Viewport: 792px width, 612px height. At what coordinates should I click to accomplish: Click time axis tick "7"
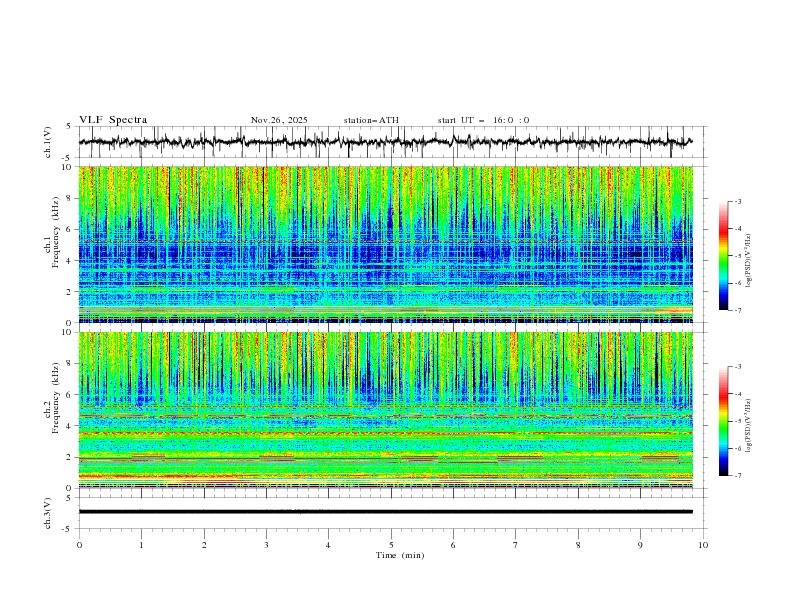tap(516, 545)
